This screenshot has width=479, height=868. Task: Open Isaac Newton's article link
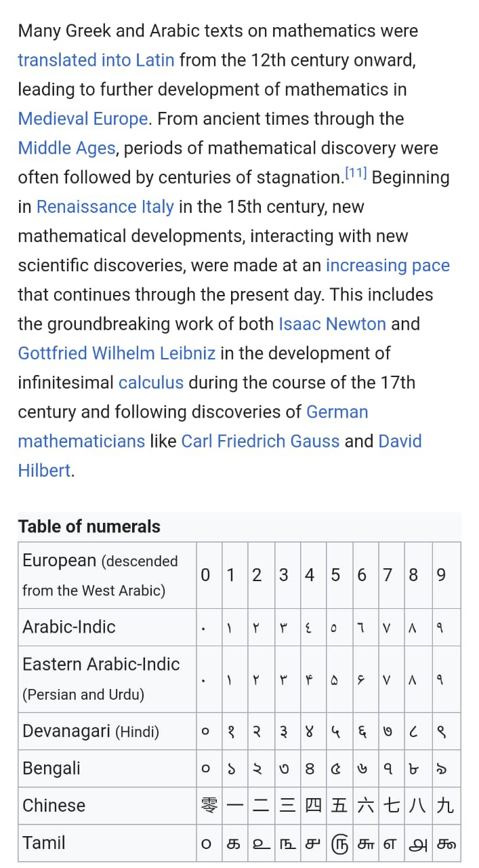coord(332,323)
